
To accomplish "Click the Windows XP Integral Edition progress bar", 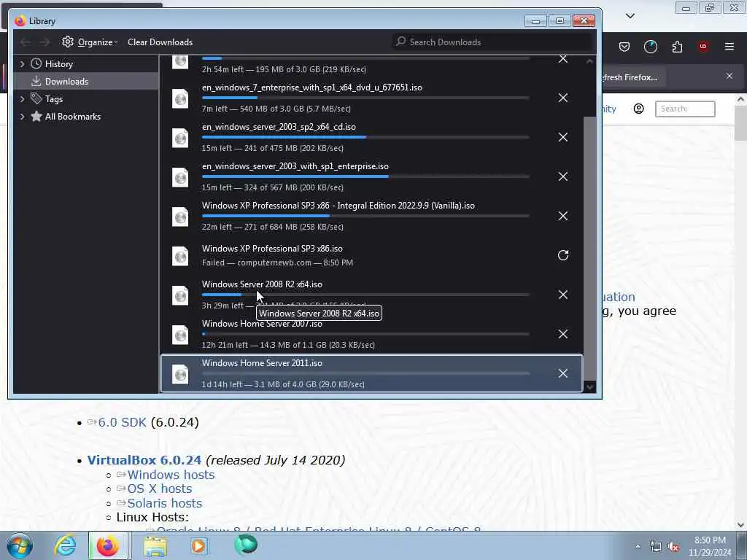I will coord(365,216).
